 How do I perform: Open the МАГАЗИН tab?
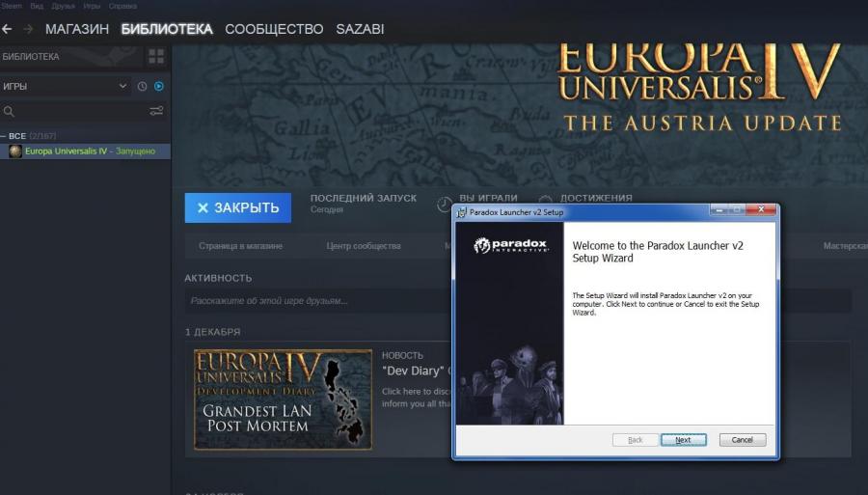[x=77, y=29]
